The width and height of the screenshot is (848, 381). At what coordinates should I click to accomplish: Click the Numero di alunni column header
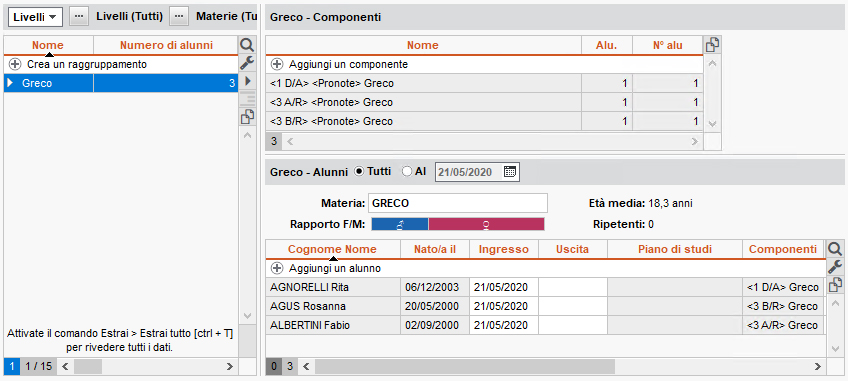tap(166, 45)
